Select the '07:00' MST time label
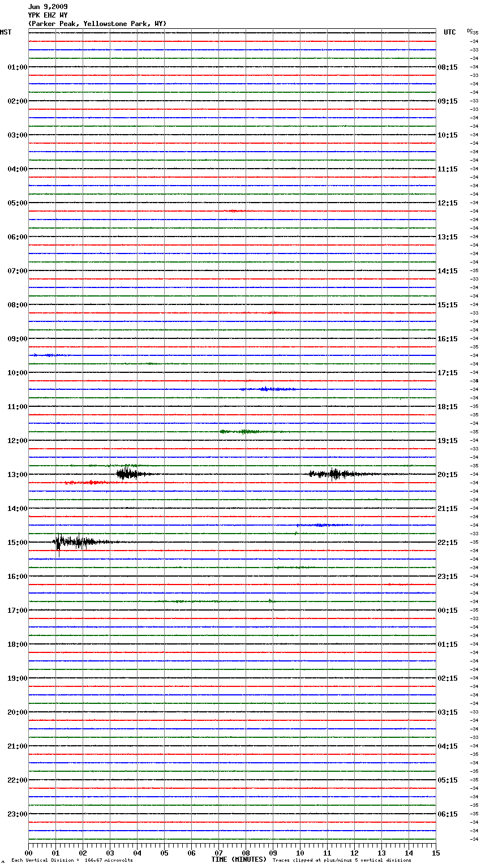The height and width of the screenshot is (868, 481). (x=18, y=271)
